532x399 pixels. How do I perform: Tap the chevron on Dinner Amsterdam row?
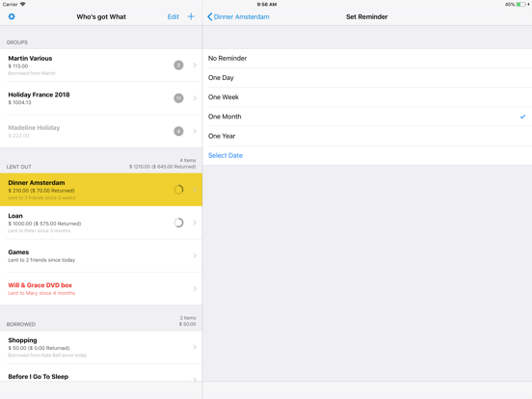[195, 189]
